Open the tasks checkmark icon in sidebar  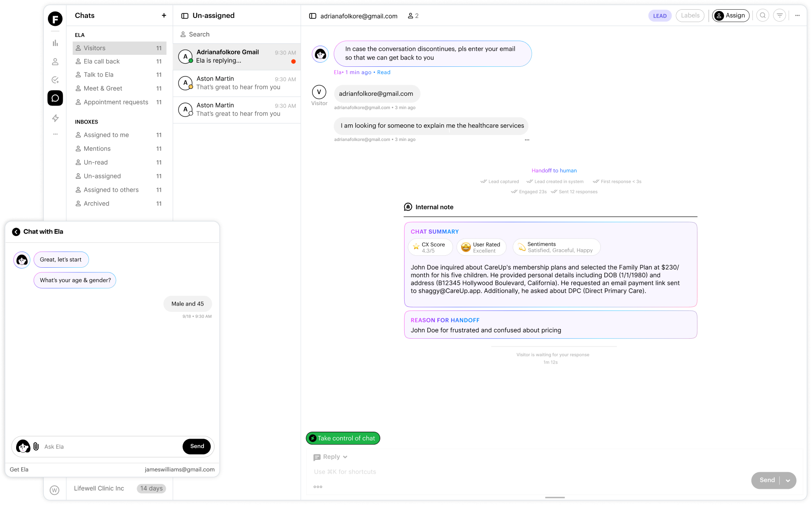(55, 80)
